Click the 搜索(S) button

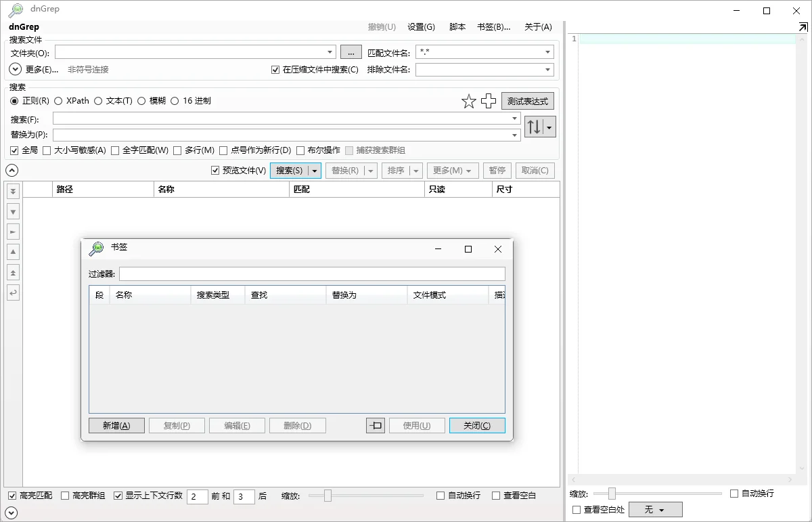click(x=290, y=171)
